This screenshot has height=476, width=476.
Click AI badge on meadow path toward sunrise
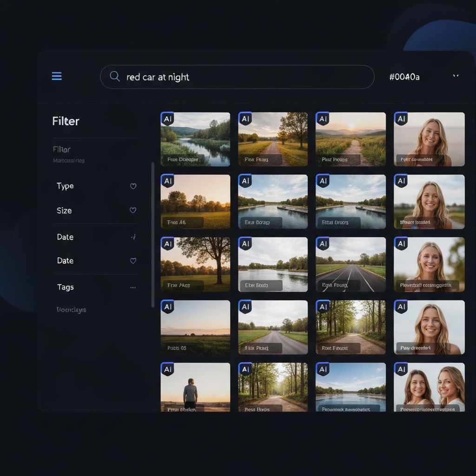click(x=323, y=119)
